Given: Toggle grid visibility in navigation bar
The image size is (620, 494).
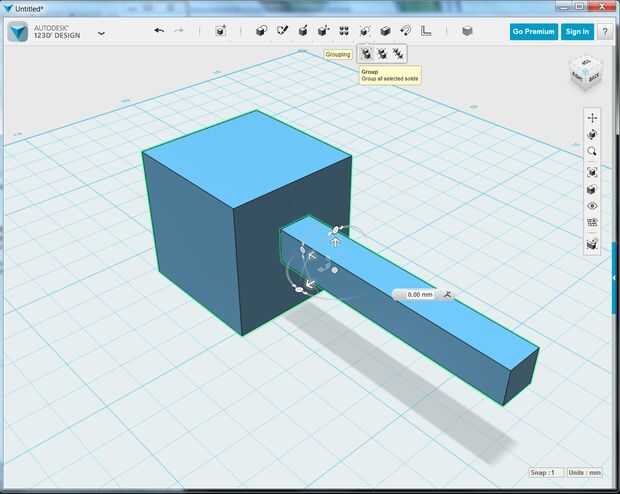Looking at the screenshot, I should pos(592,223).
